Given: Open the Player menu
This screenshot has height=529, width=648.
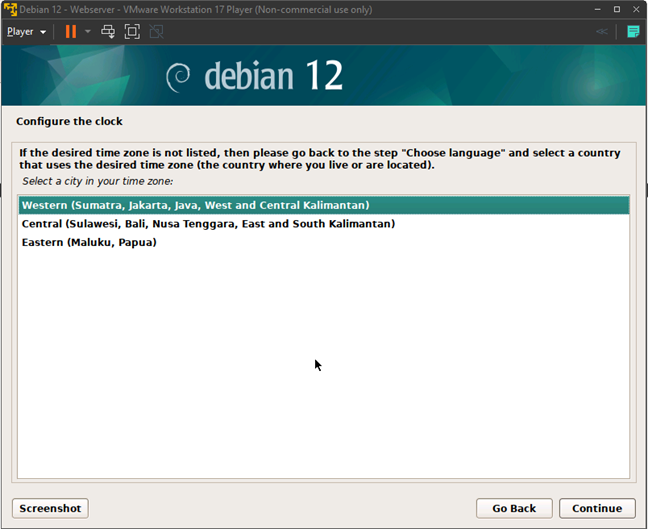Looking at the screenshot, I should (26, 31).
